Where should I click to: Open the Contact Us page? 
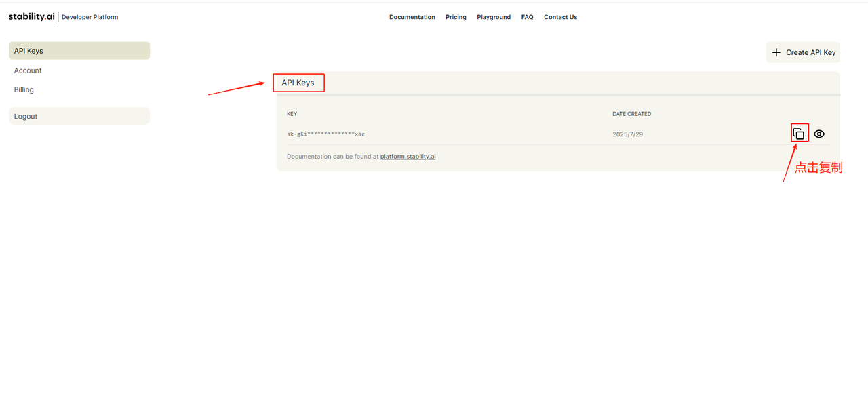tap(560, 17)
